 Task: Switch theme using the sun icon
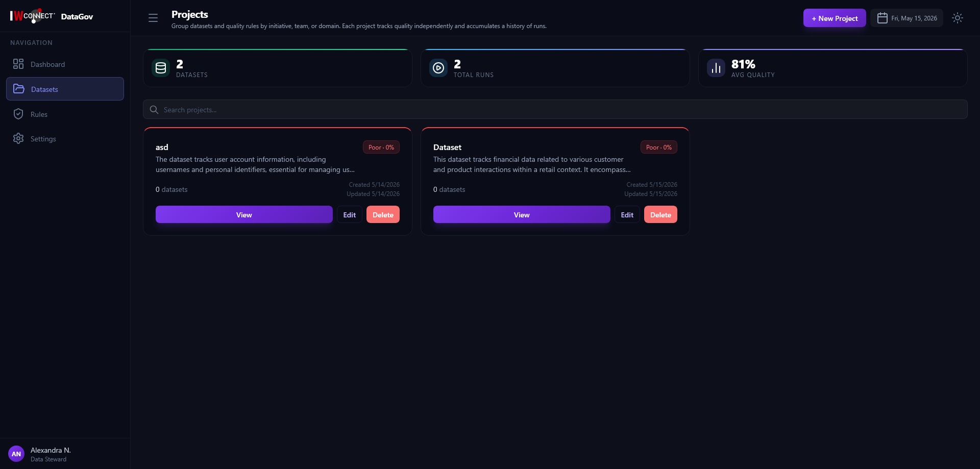coord(958,18)
